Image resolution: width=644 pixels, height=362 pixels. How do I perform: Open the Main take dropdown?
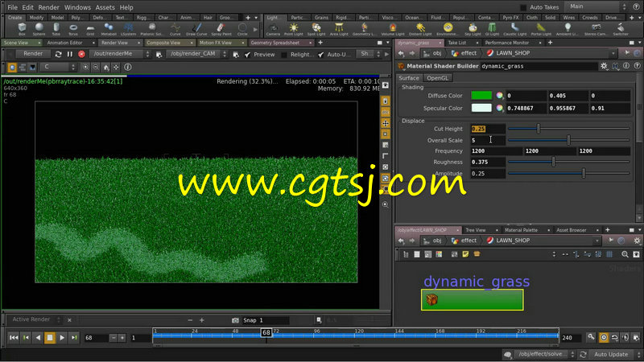click(596, 6)
